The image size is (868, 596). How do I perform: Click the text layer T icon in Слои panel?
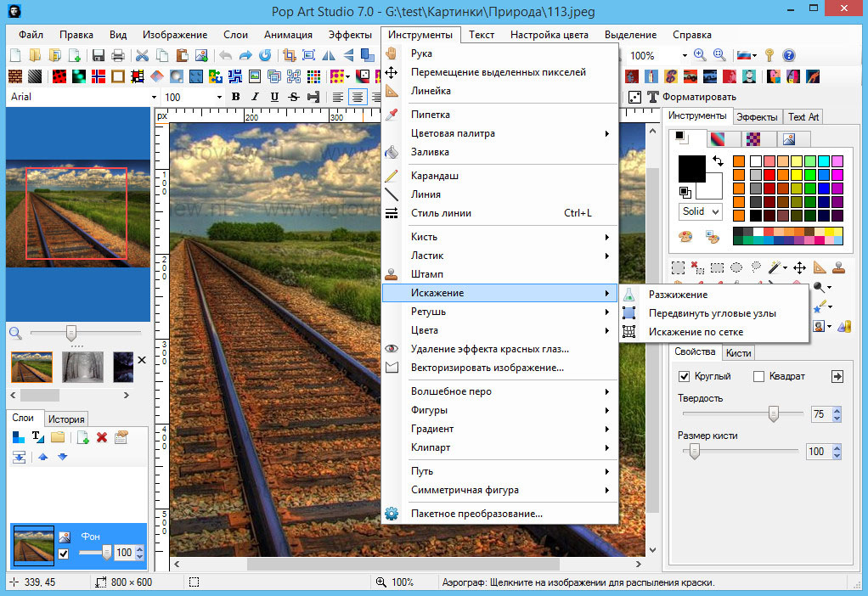click(x=37, y=437)
